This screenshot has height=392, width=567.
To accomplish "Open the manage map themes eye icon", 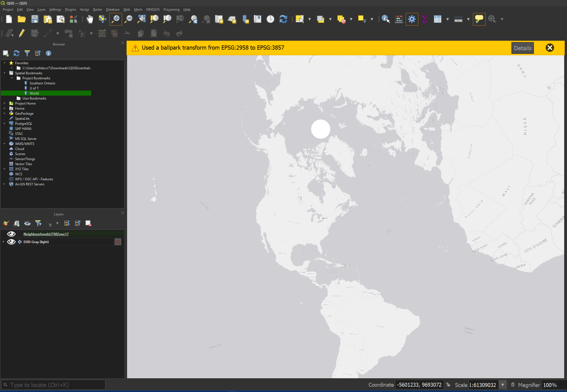I will tap(27, 223).
